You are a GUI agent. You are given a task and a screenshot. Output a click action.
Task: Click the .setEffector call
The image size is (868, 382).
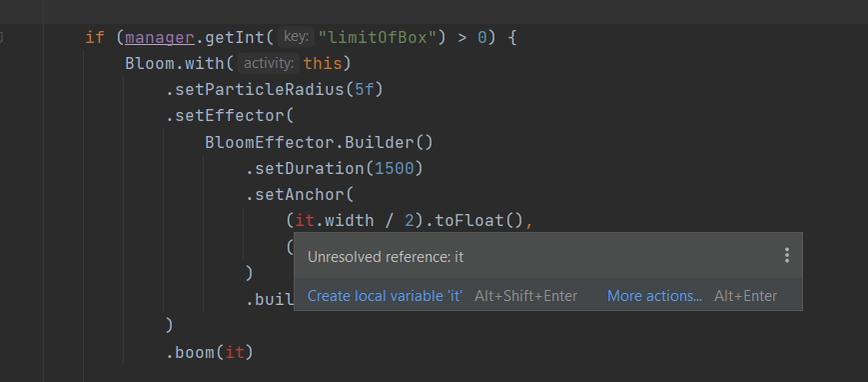[x=225, y=116]
